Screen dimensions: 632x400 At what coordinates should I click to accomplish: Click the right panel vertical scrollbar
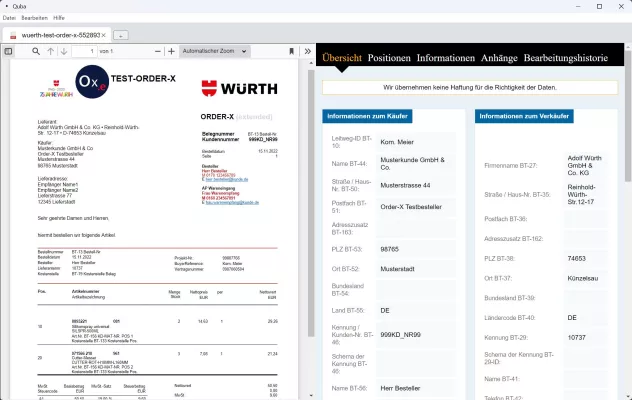tap(628, 117)
